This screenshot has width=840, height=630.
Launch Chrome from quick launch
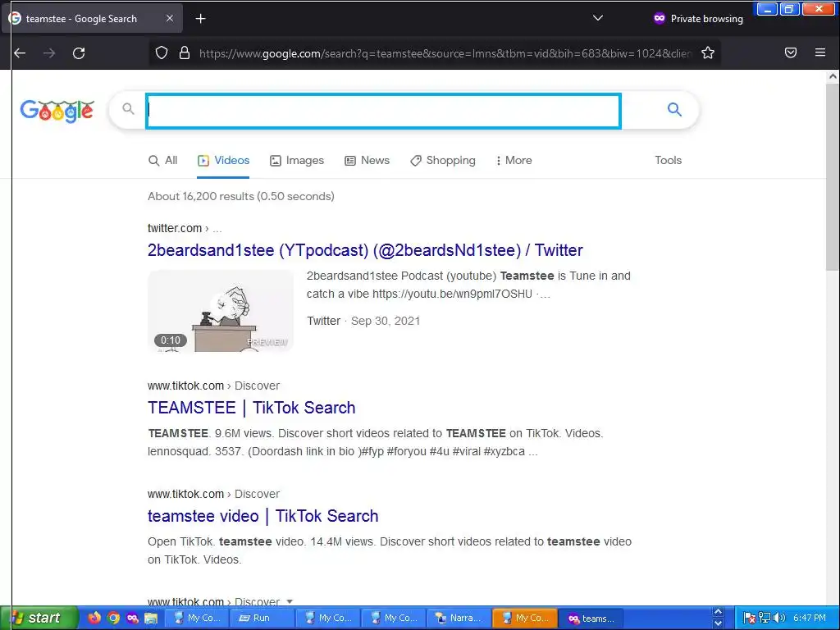click(113, 618)
